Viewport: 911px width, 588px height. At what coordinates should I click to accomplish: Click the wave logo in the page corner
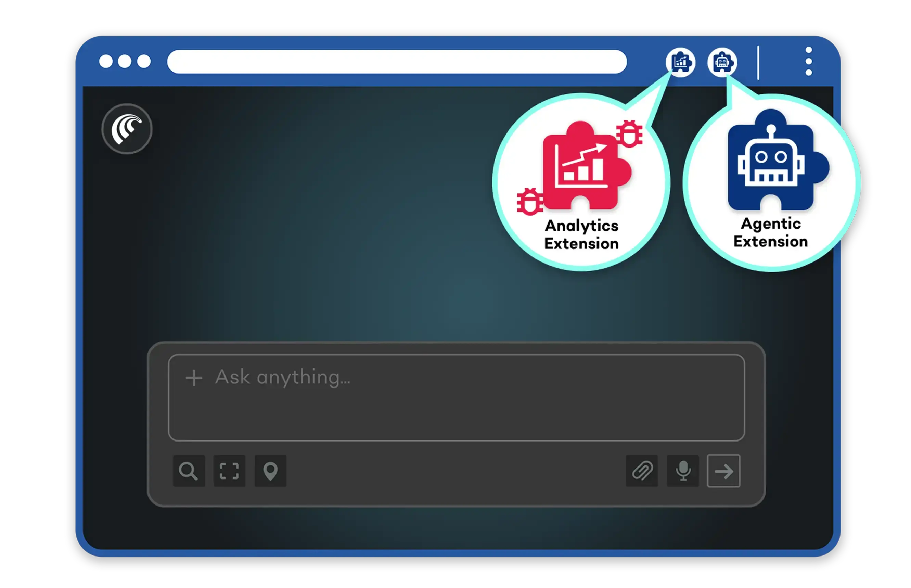coord(127,129)
